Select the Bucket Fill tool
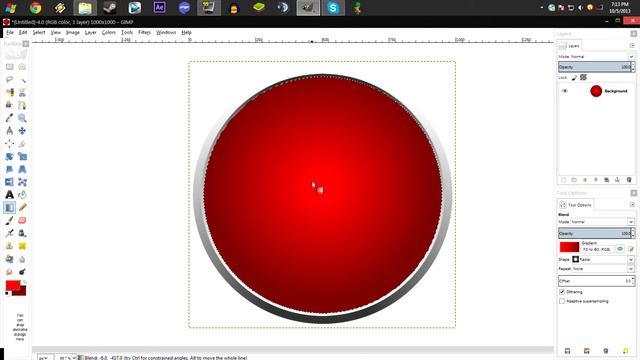This screenshot has width=640, height=360. (22, 195)
